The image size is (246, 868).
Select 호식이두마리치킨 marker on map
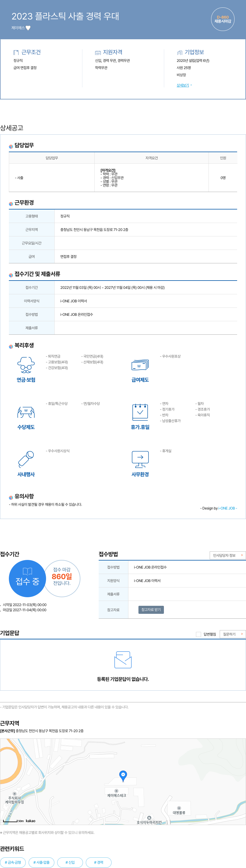(x=149, y=818)
